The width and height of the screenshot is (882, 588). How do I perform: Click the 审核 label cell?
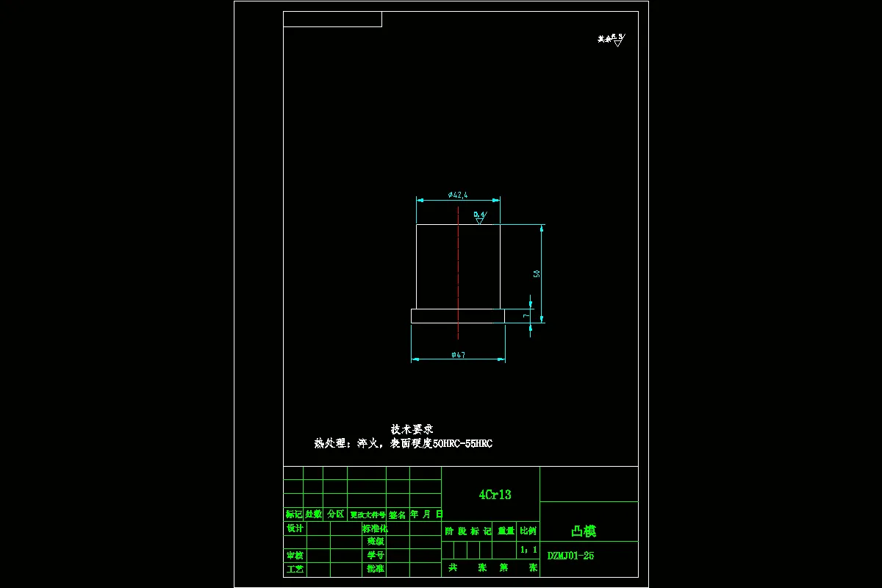(295, 556)
